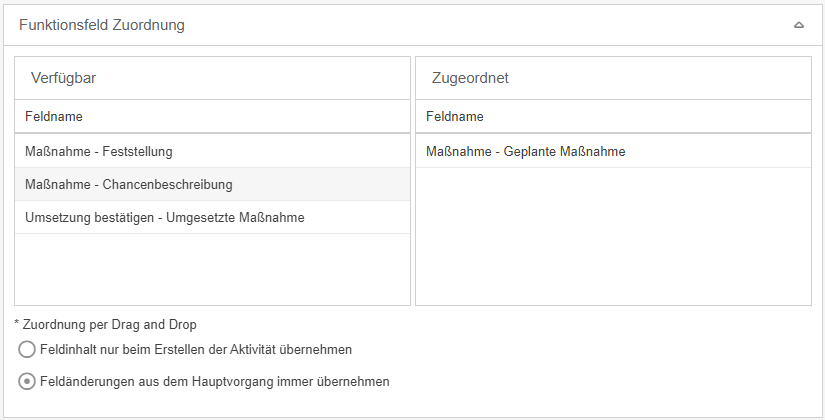825x420 pixels.
Task: Click label text 'Feldinhalt nur beim Erstellen der Aktivität übernehmen'
Action: point(196,350)
